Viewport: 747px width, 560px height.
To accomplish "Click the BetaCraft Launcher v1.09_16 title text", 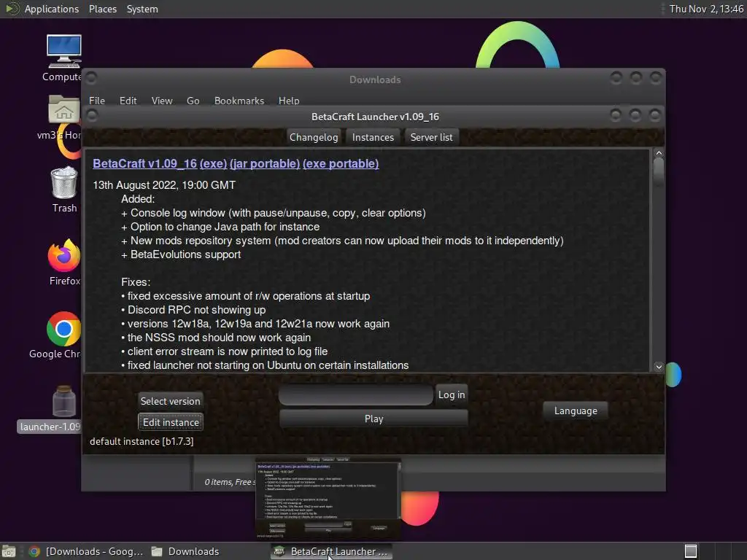I will coord(375,117).
